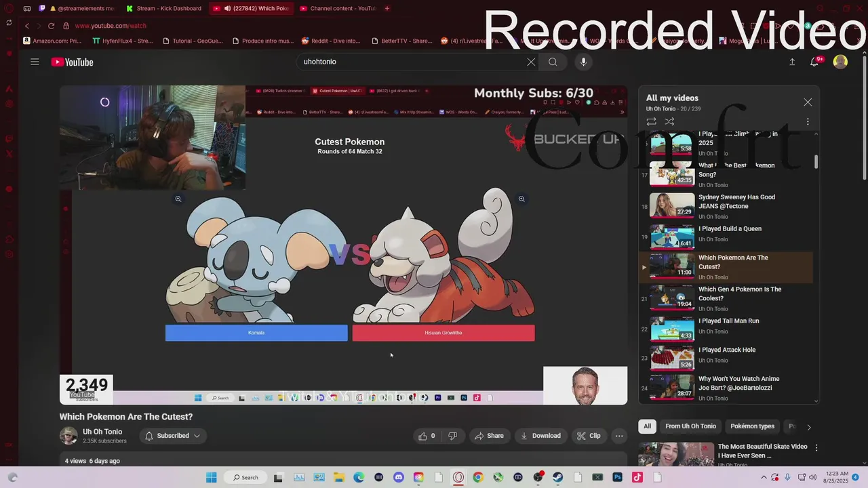Open more actions ellipsis under video

[619, 436]
